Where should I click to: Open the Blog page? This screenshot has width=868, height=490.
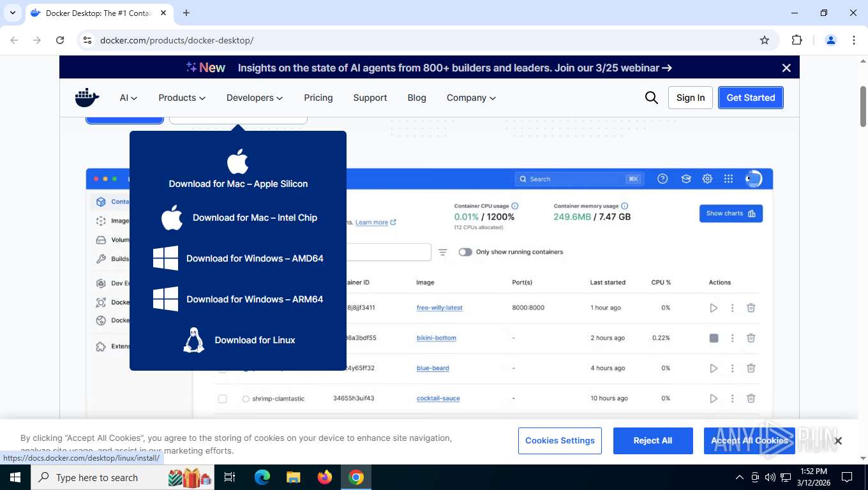tap(417, 98)
